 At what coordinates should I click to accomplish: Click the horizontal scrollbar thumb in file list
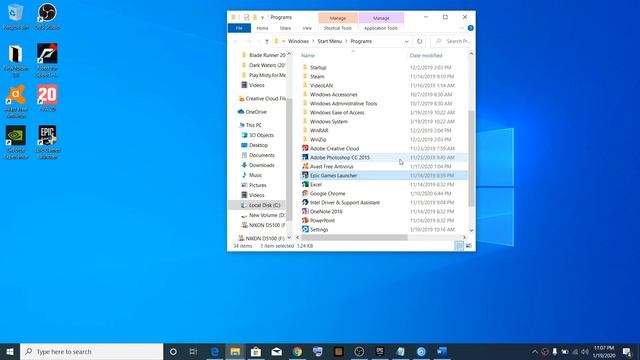tap(354, 237)
